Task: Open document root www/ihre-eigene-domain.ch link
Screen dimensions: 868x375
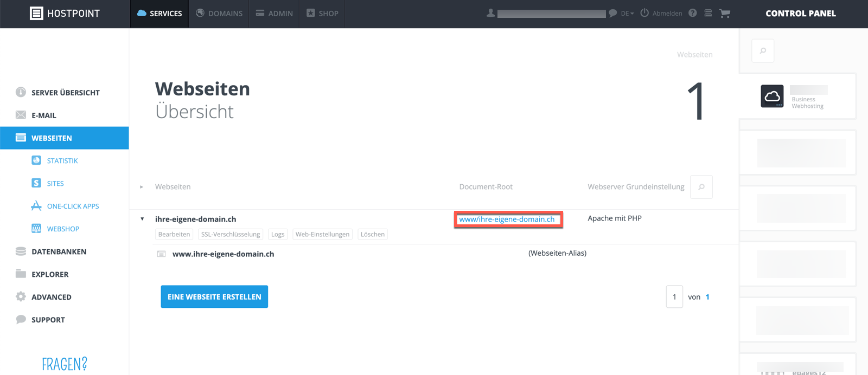Action: (x=507, y=219)
